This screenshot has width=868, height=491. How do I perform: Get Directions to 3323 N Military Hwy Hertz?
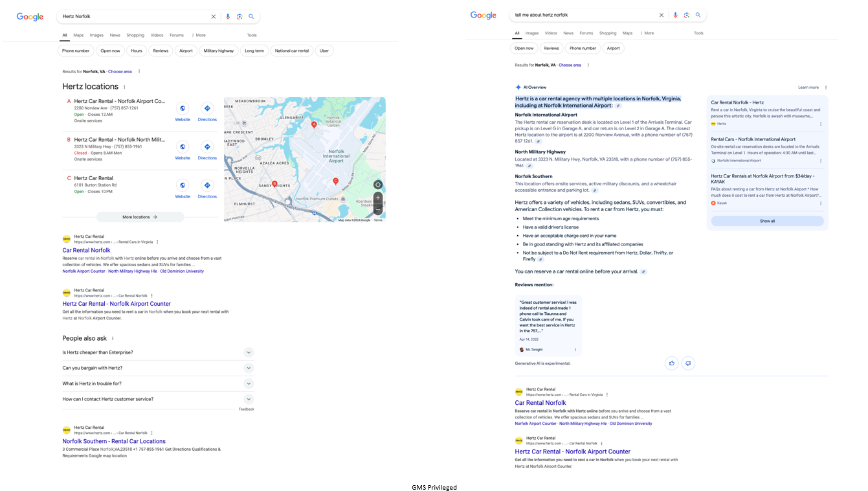[207, 147]
